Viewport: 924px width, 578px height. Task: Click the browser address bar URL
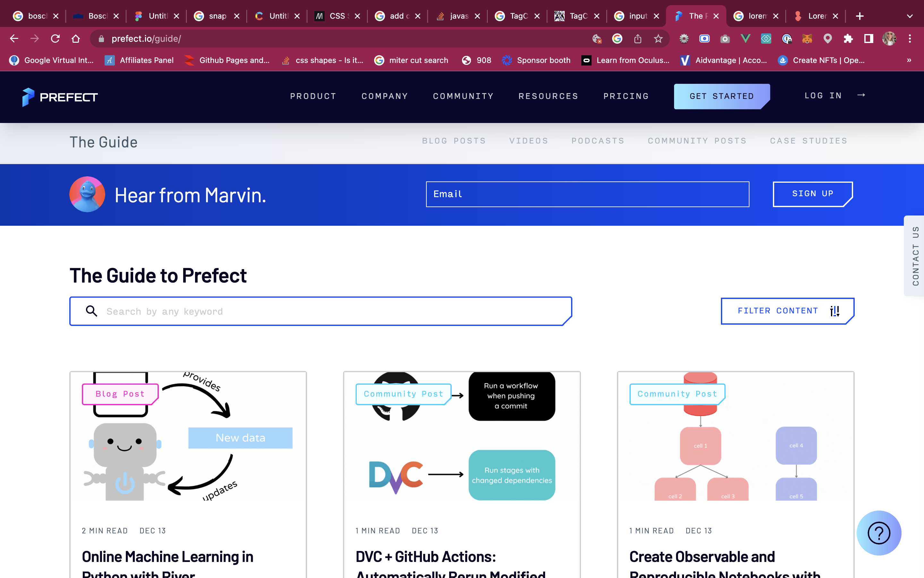point(146,39)
